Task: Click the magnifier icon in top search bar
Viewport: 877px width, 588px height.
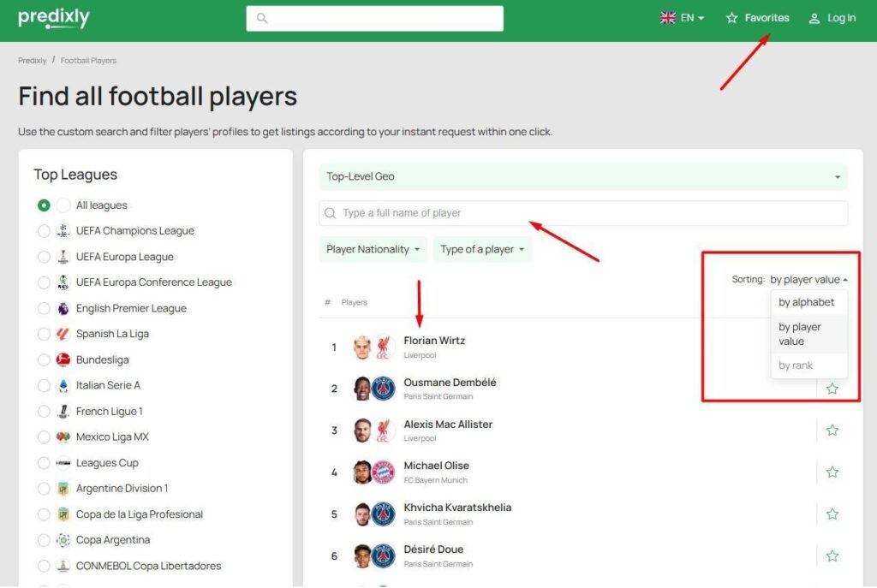Action: coord(262,18)
